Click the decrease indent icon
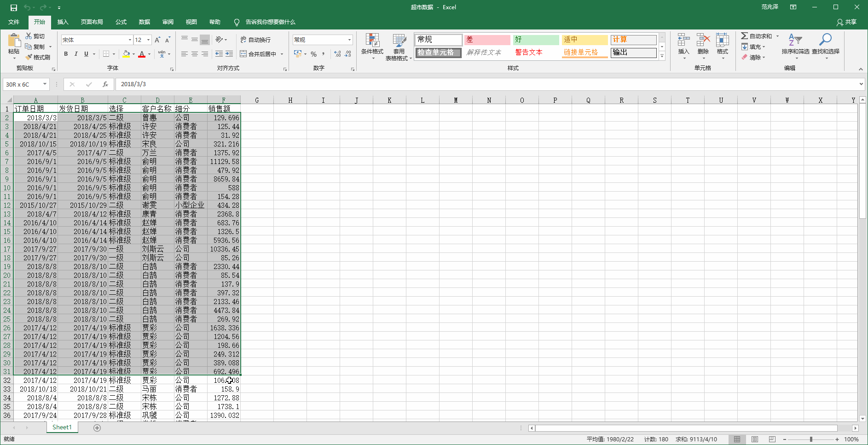The image size is (868, 445). click(x=219, y=54)
